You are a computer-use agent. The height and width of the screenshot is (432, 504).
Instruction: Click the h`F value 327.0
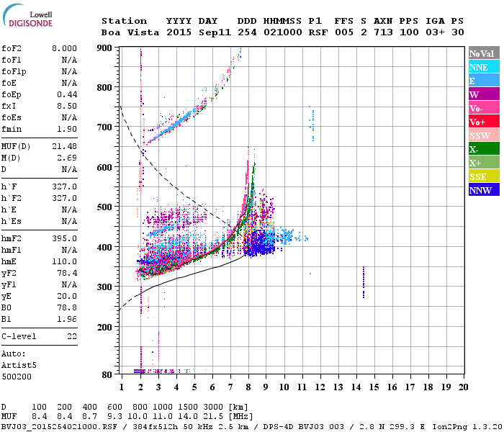pos(64,186)
